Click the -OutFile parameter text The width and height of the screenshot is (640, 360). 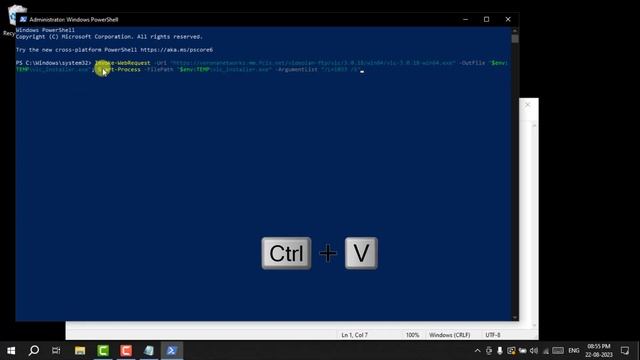[x=472, y=63]
